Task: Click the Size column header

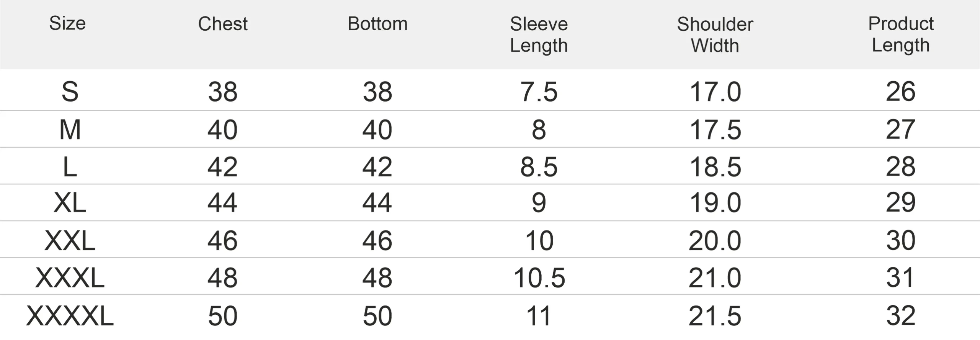Action: point(67,23)
